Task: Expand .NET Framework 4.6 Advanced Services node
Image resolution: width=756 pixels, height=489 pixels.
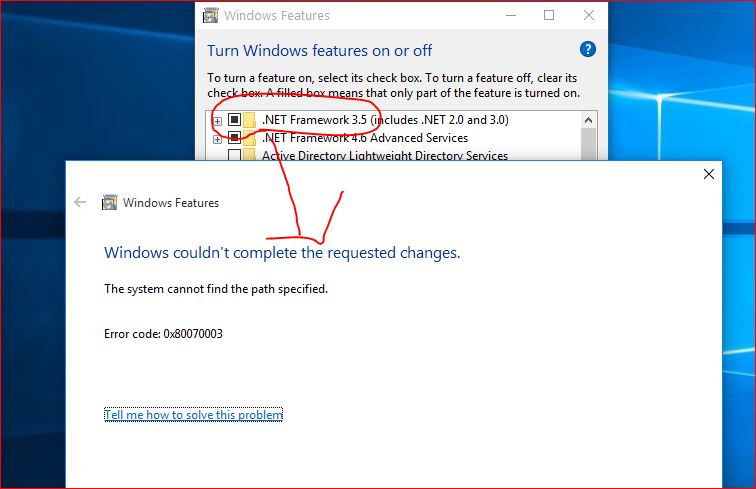Action: click(x=217, y=139)
